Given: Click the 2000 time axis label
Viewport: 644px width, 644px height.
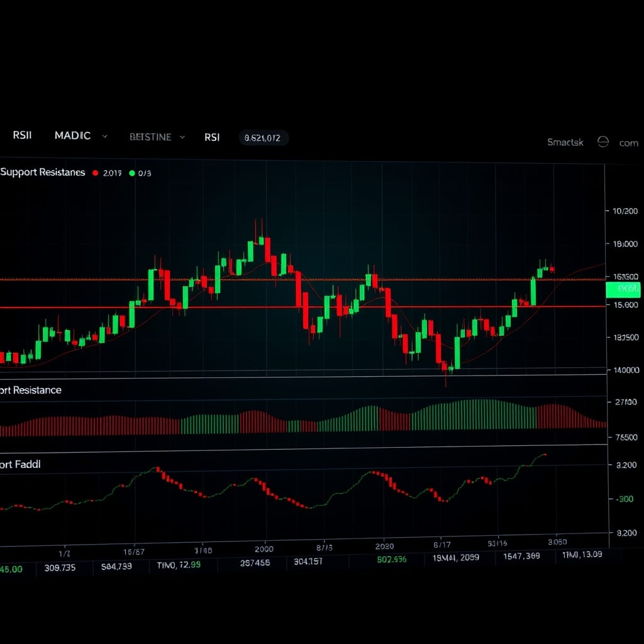Looking at the screenshot, I should tap(264, 549).
